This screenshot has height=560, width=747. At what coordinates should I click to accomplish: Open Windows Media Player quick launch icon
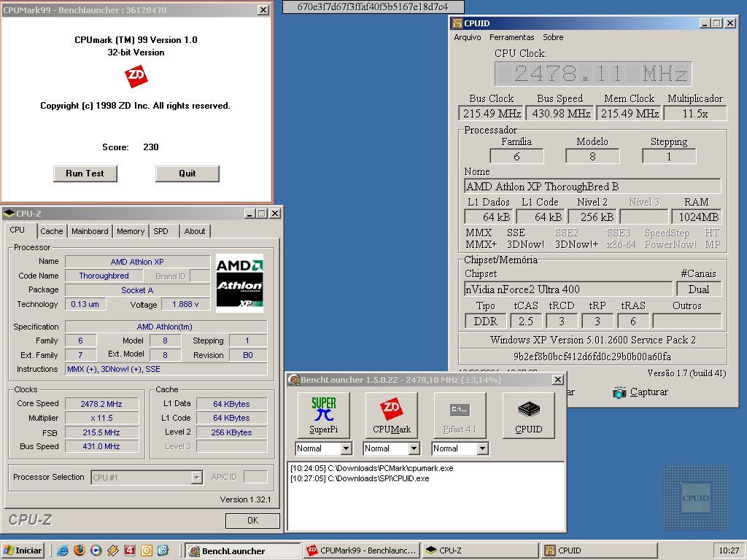click(x=96, y=551)
